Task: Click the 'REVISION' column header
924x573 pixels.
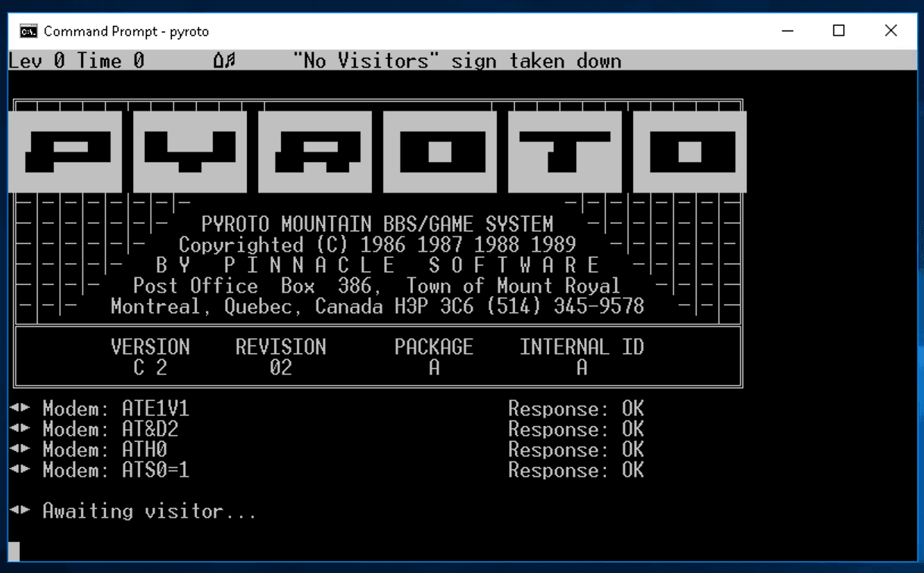Action: point(280,347)
